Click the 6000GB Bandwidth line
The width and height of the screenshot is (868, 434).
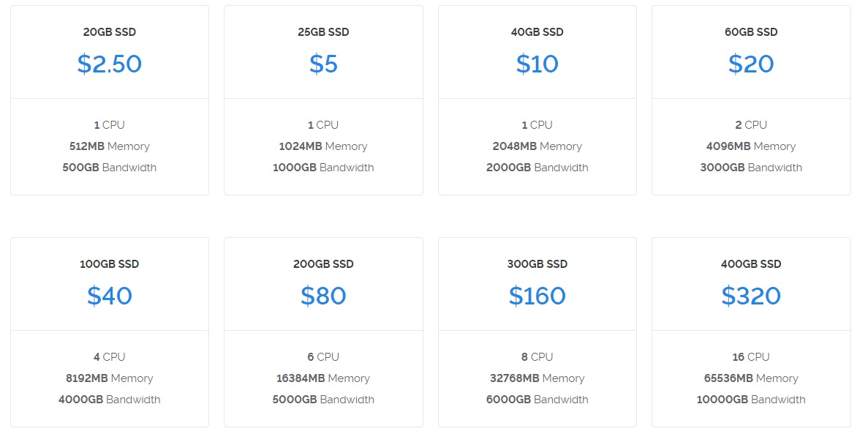537,399
